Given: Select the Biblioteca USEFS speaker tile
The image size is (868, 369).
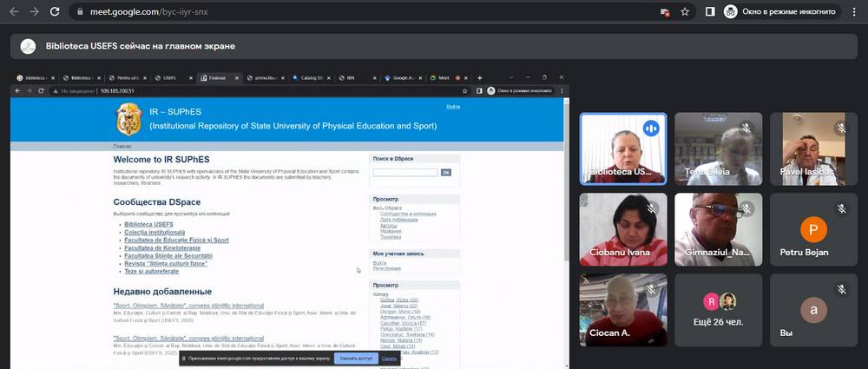Looking at the screenshot, I should click(623, 148).
